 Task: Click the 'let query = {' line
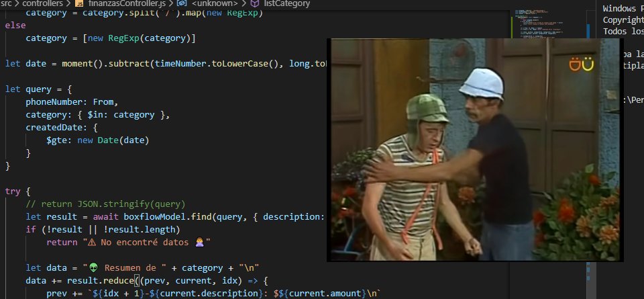[x=39, y=89]
